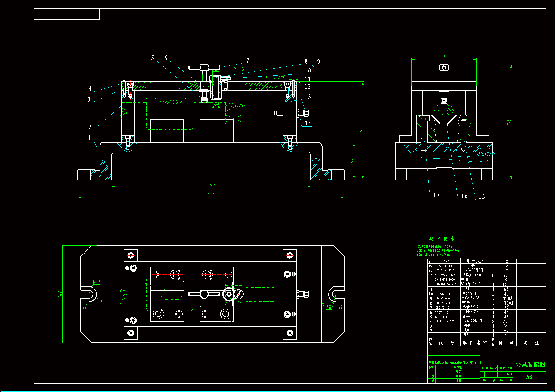
Task: Click the left R12 radius annotation
Action: pos(96,282)
